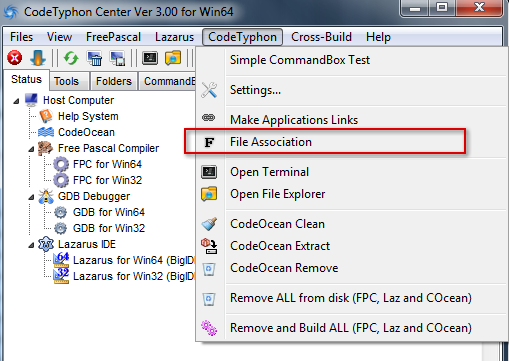Click the green refresh arrows toolbar icon

click(x=71, y=58)
